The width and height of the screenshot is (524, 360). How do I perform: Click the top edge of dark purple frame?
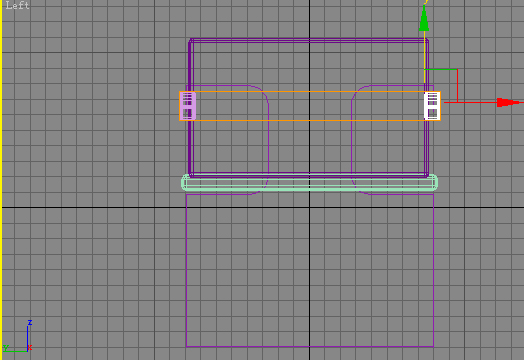(309, 40)
